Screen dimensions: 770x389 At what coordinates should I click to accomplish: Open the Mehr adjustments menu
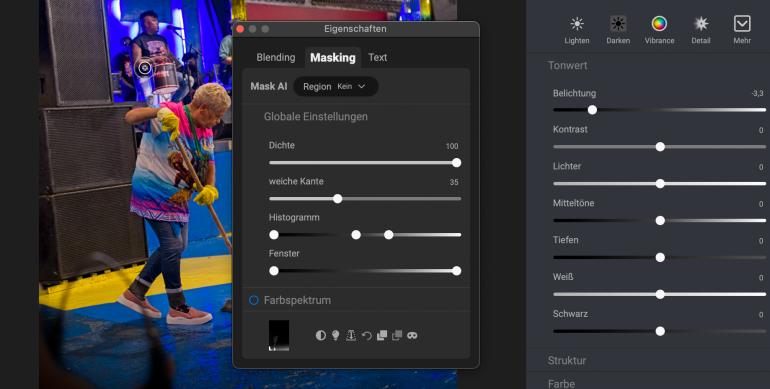[742, 30]
